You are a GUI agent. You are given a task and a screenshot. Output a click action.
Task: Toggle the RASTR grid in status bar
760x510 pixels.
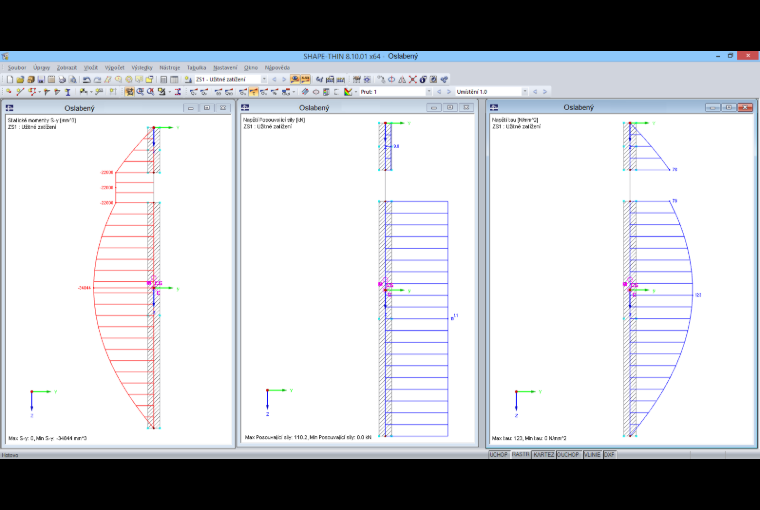click(x=521, y=455)
